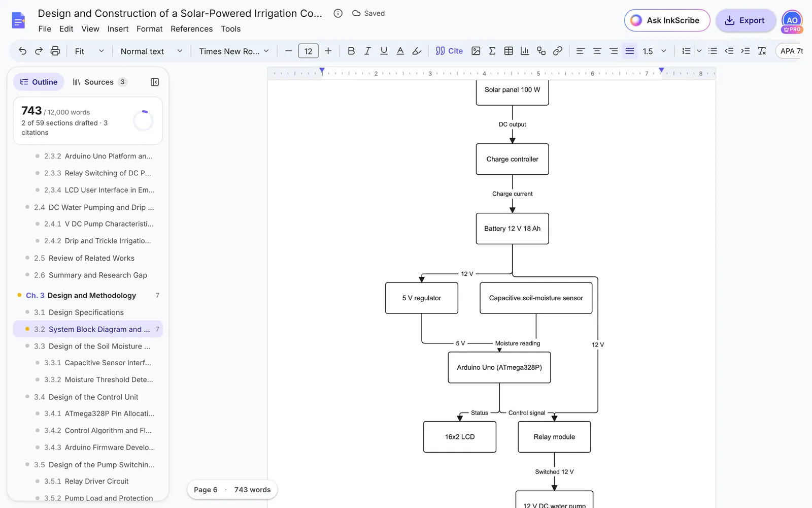Switch to the Sources tab
The height and width of the screenshot is (508, 812).
point(99,82)
